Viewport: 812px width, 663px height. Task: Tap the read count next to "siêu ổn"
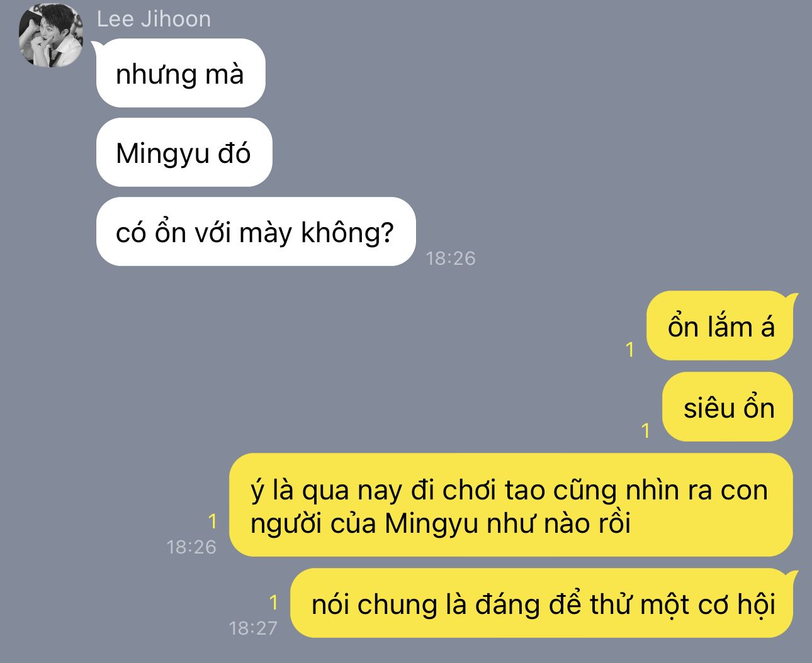[646, 431]
